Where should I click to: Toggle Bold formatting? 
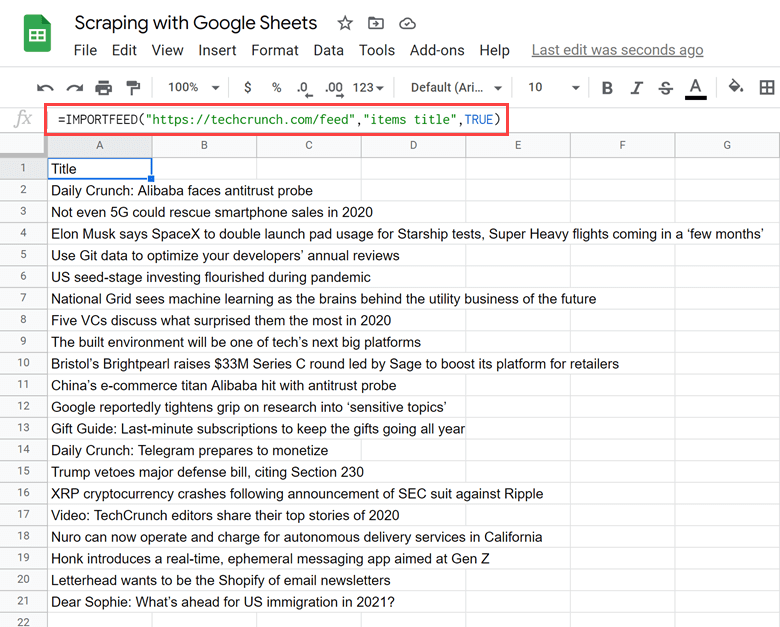[x=607, y=88]
